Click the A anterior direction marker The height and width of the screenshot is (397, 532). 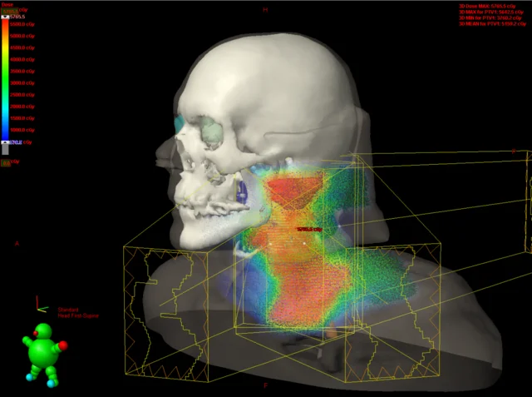click(17, 244)
